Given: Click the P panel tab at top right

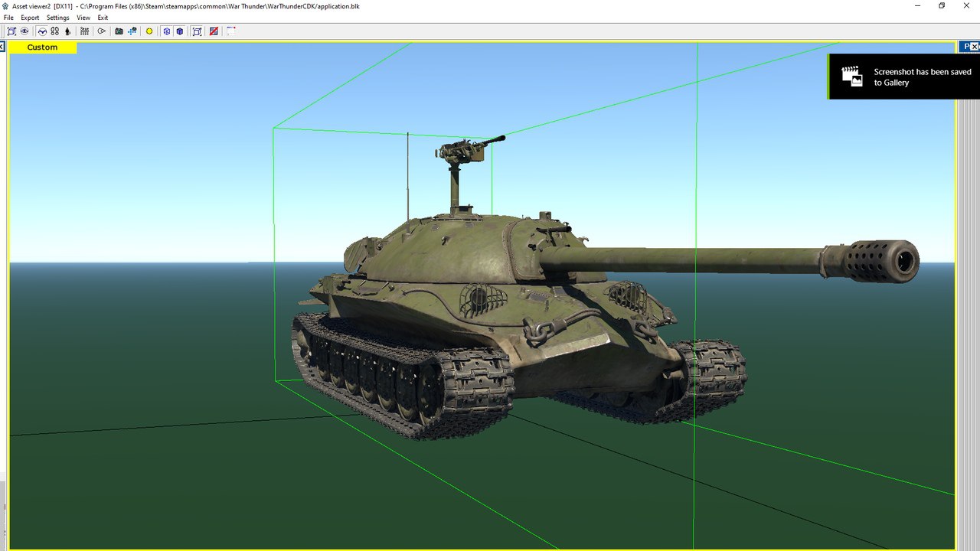Looking at the screenshot, I should [x=965, y=47].
